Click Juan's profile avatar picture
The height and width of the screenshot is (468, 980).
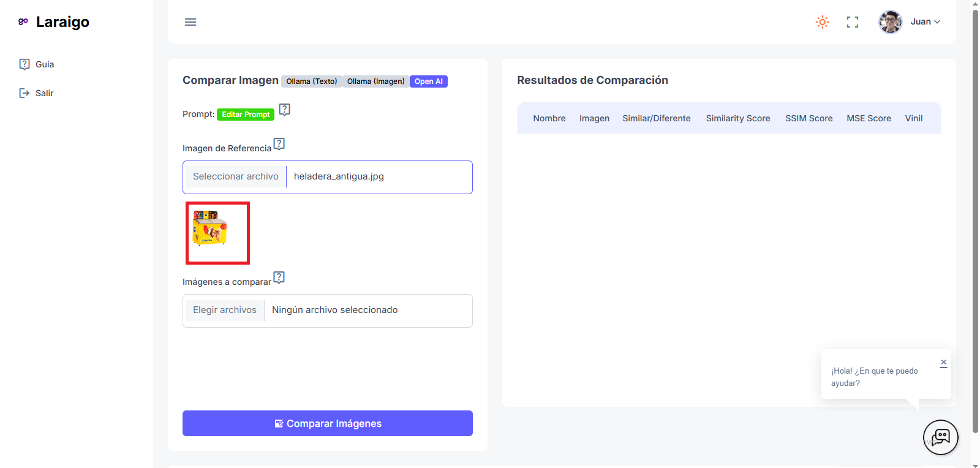890,22
